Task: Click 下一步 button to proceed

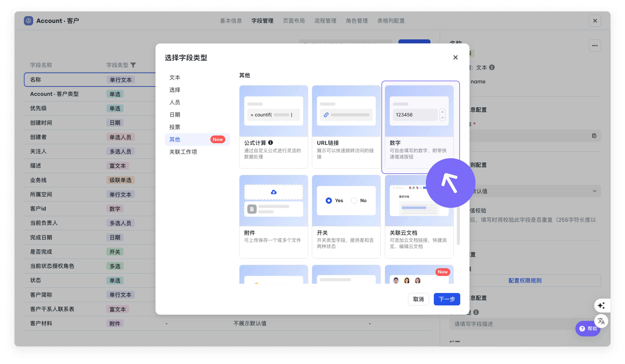Action: coord(447,299)
